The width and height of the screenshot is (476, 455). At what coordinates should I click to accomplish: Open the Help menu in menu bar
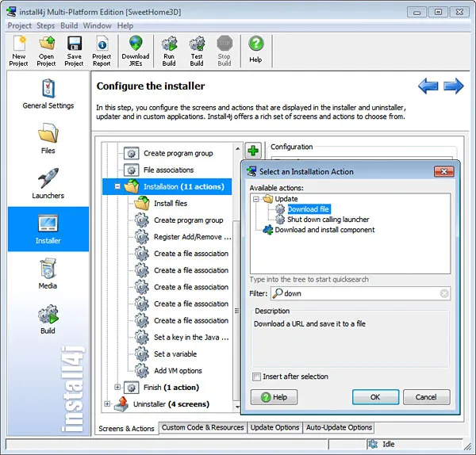coord(125,26)
